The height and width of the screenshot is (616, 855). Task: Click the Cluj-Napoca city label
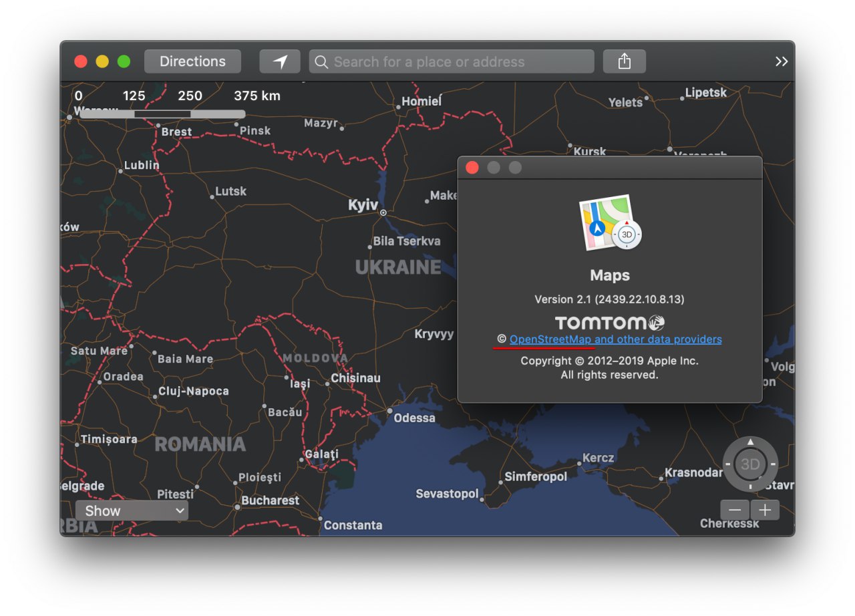pyautogui.click(x=194, y=392)
